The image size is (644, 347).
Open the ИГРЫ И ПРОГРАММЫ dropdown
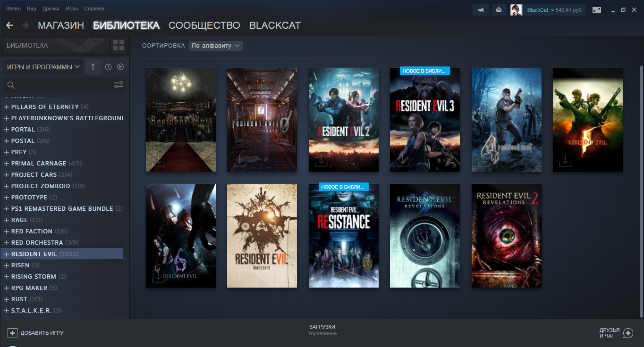point(43,67)
